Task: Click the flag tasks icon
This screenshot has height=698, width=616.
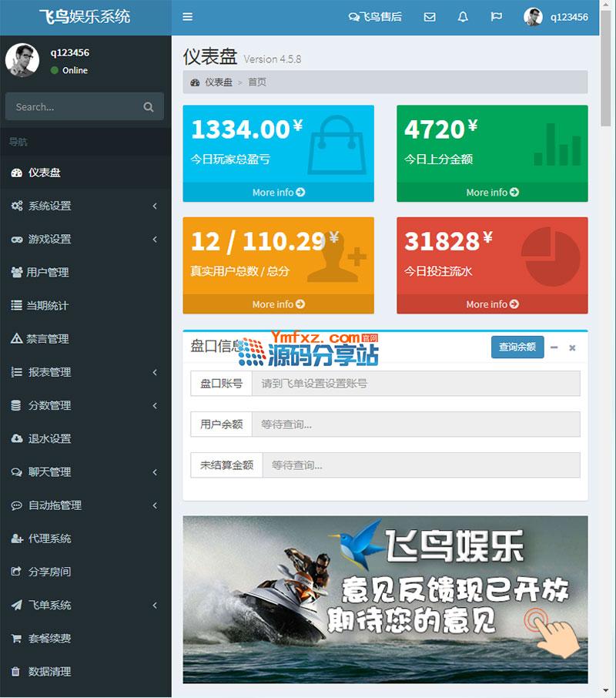Action: [497, 17]
